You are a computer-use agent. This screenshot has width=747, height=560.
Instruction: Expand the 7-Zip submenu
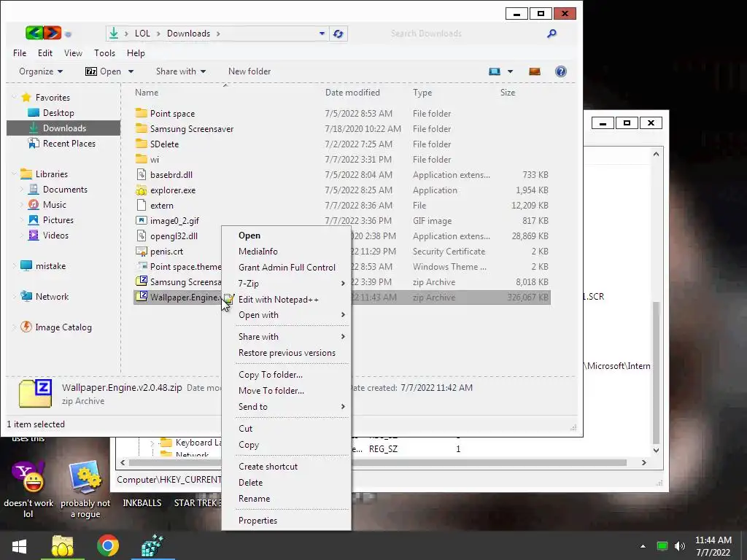[292, 284]
